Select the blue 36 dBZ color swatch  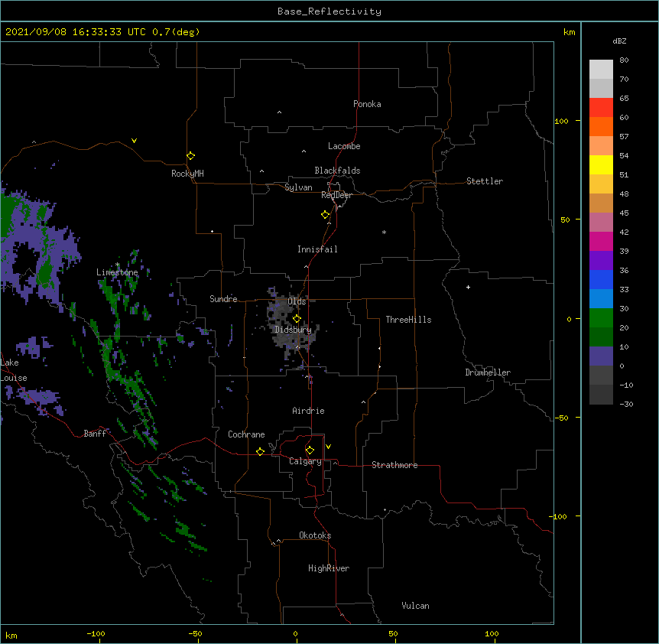click(601, 279)
